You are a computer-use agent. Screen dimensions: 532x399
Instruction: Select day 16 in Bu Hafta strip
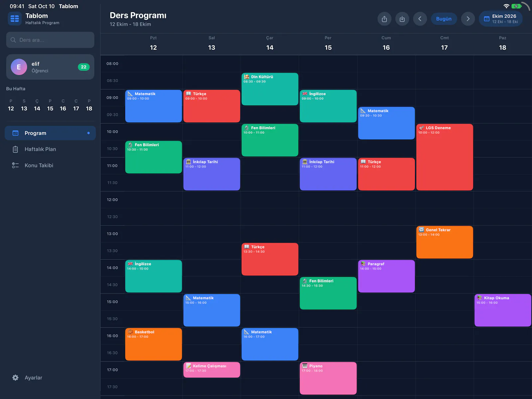[63, 105]
